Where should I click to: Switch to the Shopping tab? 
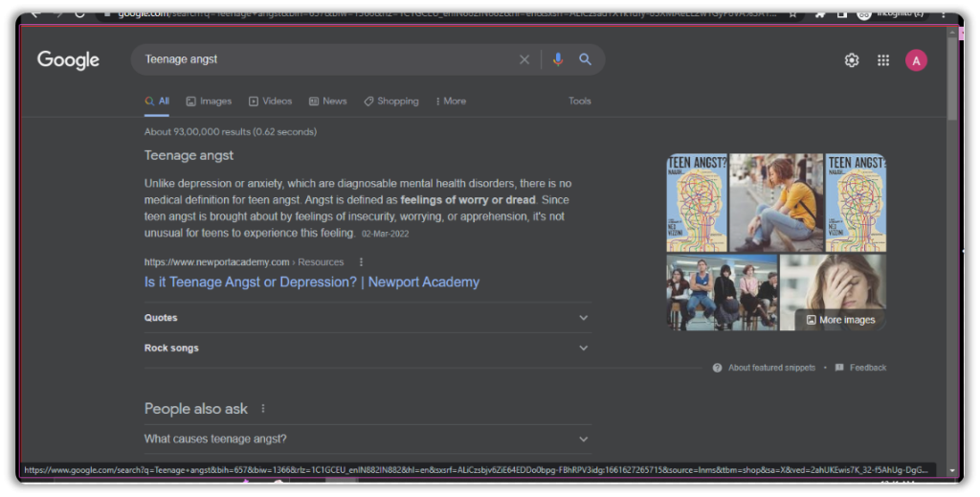pyautogui.click(x=391, y=102)
